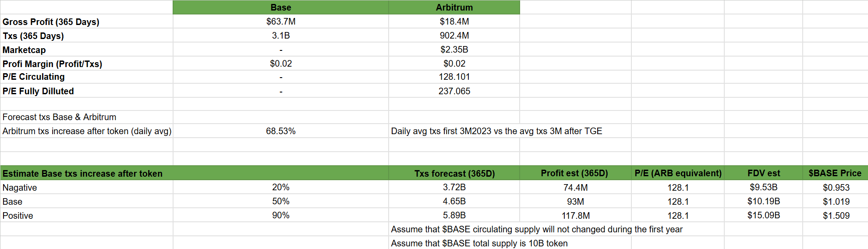Click the 'Daily avg txs first 3M2023' note
The image size is (868, 249).
[496, 131]
